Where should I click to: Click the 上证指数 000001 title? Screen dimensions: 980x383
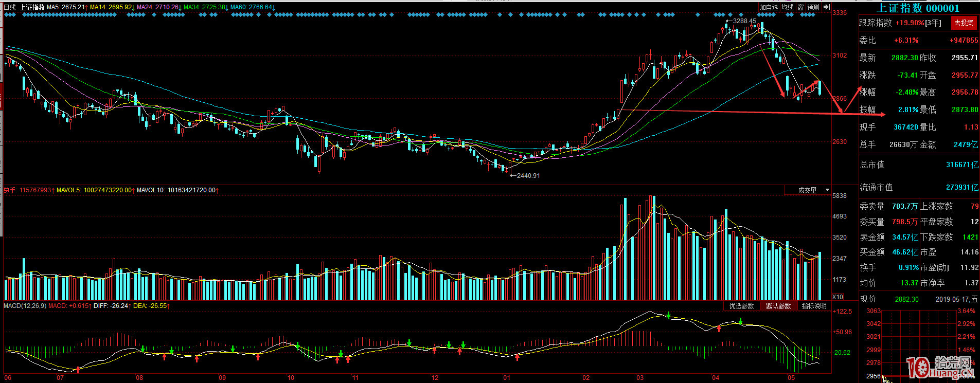click(918, 8)
